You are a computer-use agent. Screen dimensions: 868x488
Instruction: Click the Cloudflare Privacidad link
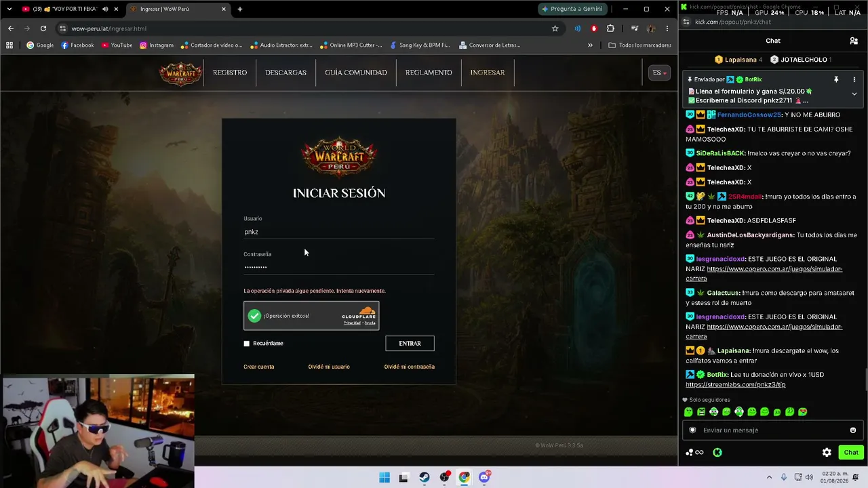point(352,323)
